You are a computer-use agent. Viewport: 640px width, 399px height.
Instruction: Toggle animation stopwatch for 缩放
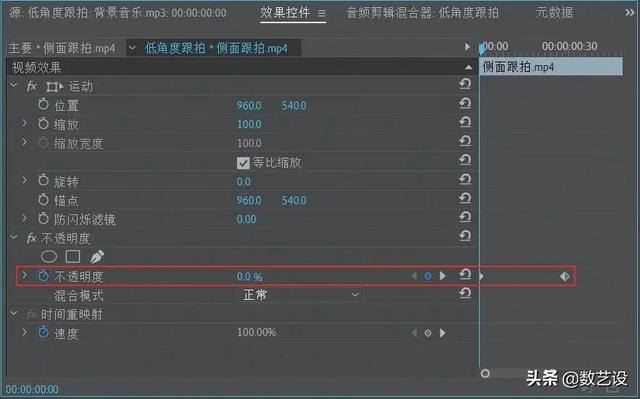point(43,123)
